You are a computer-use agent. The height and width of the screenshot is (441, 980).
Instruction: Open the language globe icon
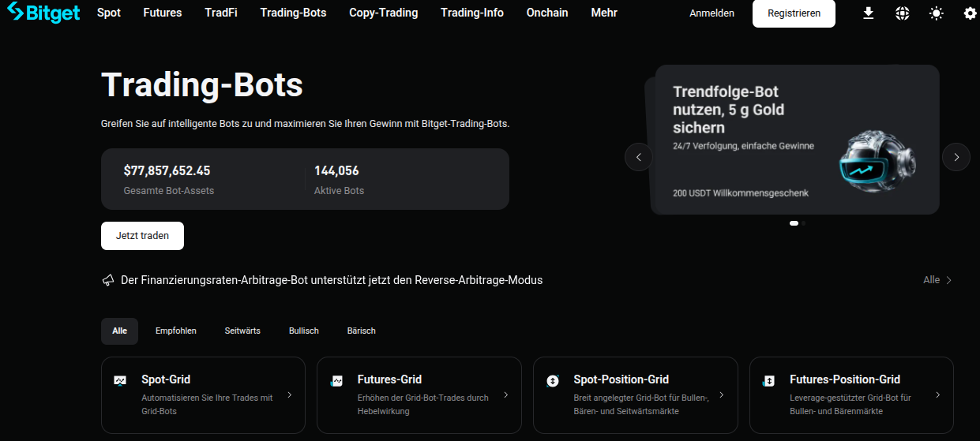903,13
